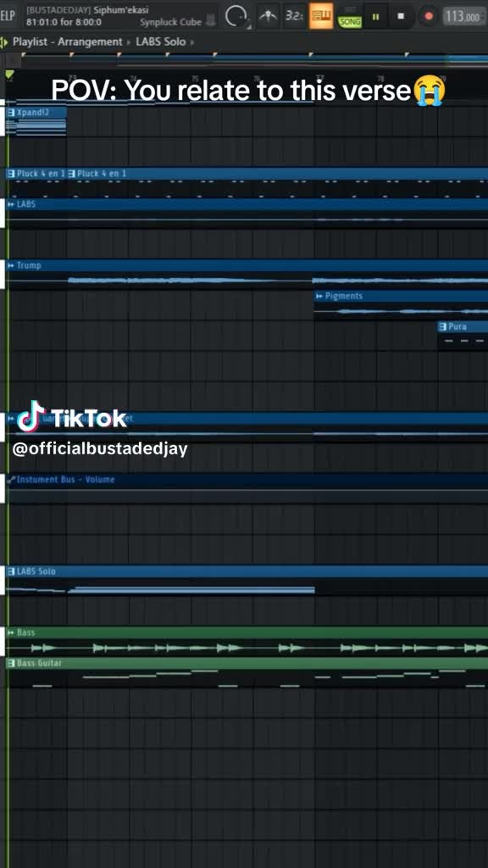
Task: Stop playback with the stop button
Action: (401, 17)
